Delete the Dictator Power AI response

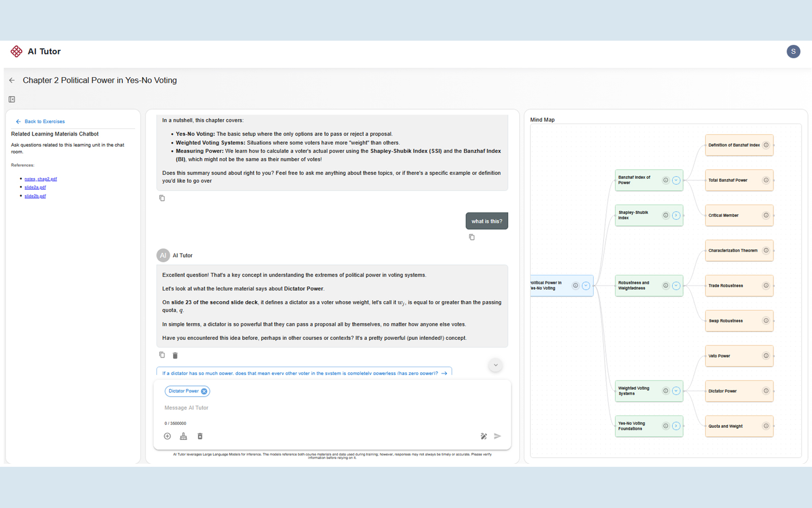tap(175, 356)
